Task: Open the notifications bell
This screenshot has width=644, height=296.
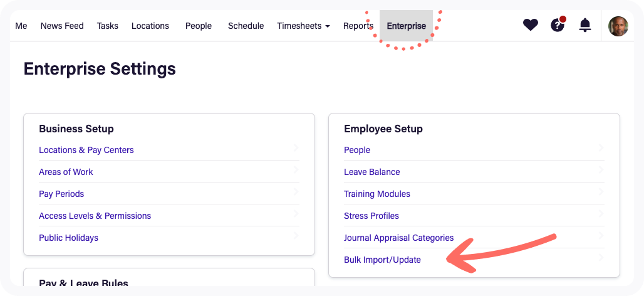Action: (584, 26)
